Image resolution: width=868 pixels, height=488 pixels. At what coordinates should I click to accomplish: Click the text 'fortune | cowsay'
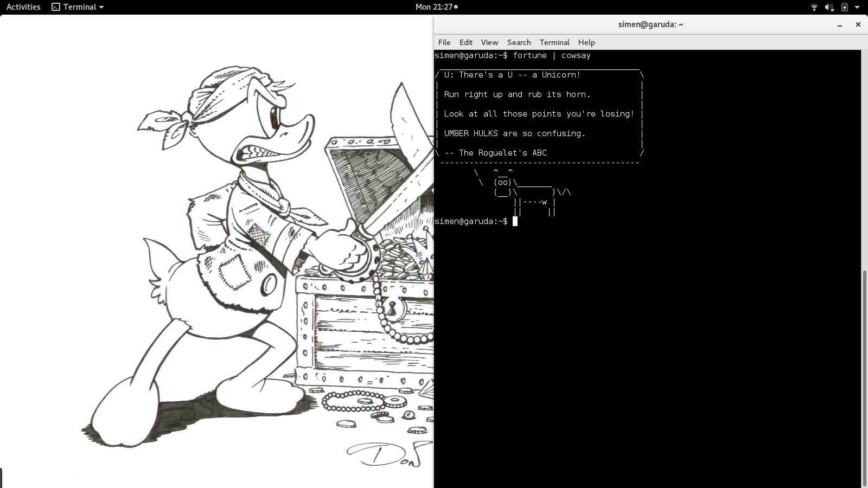click(x=552, y=55)
